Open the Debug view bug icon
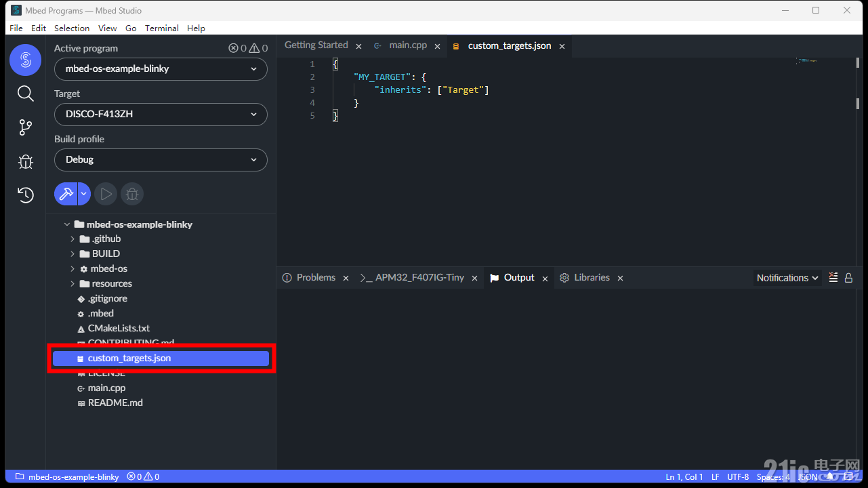This screenshot has height=488, width=868. click(25, 161)
